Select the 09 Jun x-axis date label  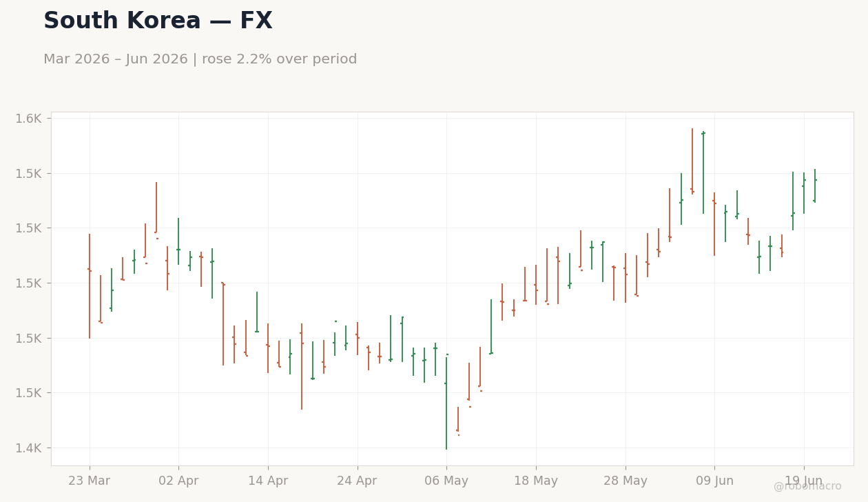click(714, 481)
